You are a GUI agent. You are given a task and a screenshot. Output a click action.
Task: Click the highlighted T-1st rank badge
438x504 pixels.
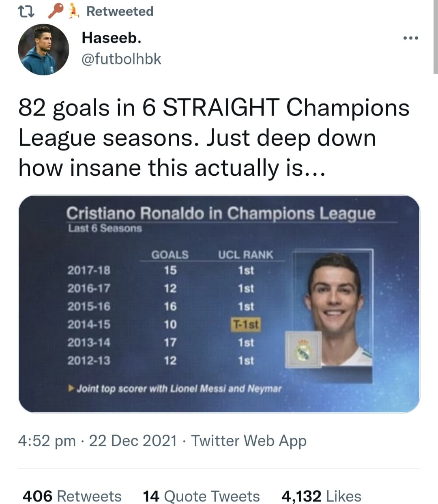(x=245, y=324)
